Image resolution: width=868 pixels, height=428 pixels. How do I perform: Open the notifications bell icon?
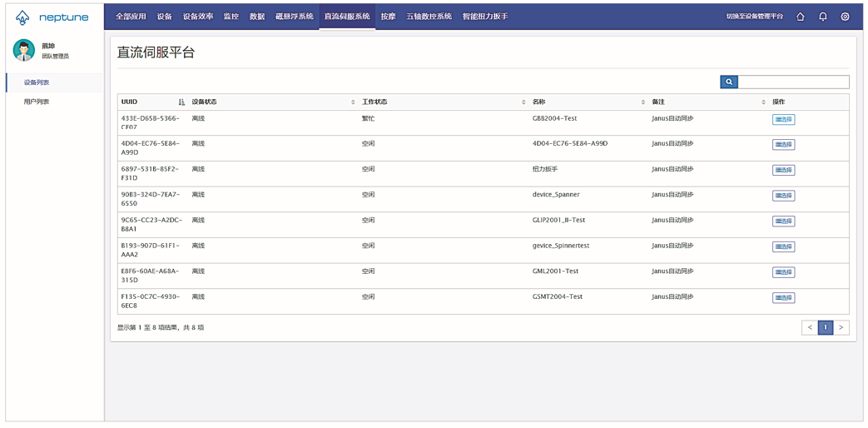(x=822, y=17)
